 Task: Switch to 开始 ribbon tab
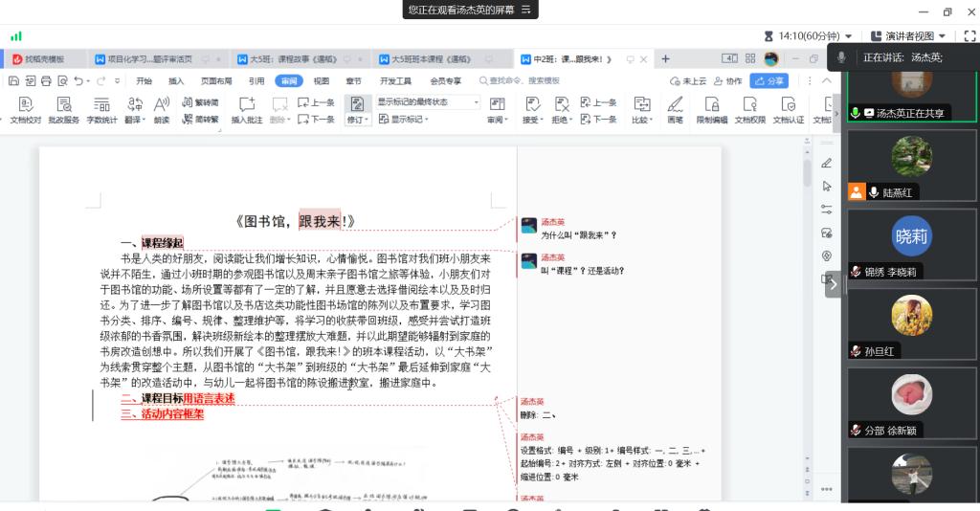click(x=144, y=80)
